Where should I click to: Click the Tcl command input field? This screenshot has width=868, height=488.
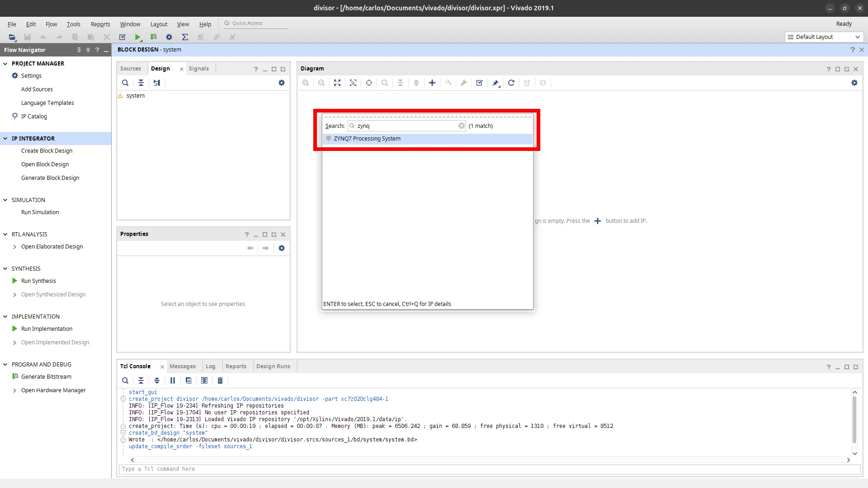(x=489, y=469)
